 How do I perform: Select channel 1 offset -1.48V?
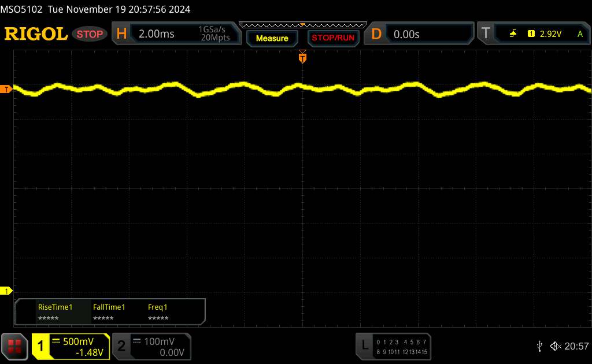90,352
